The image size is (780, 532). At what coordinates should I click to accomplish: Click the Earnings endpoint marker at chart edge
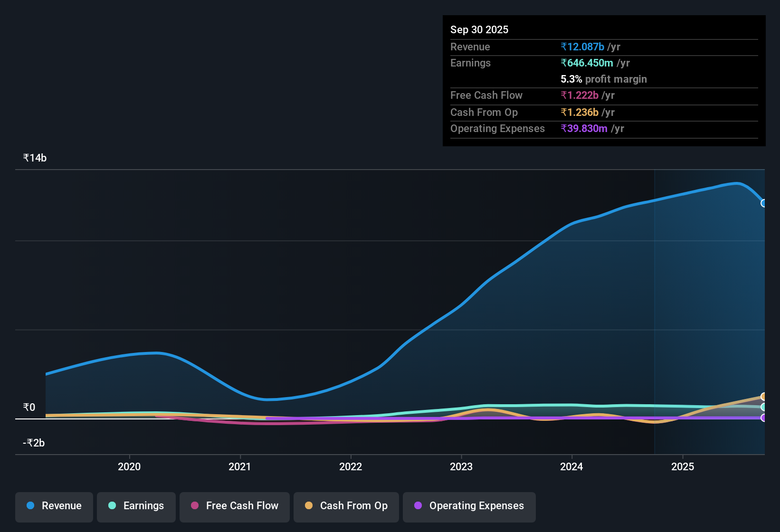764,408
